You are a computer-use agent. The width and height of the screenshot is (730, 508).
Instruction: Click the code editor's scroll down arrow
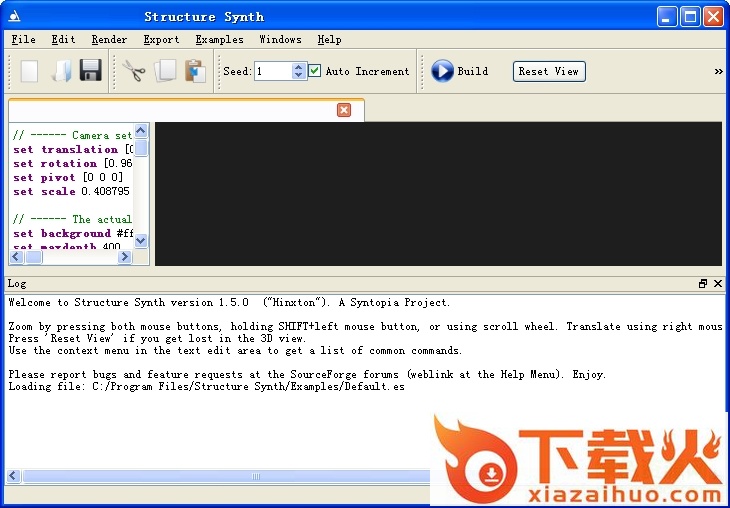141,241
